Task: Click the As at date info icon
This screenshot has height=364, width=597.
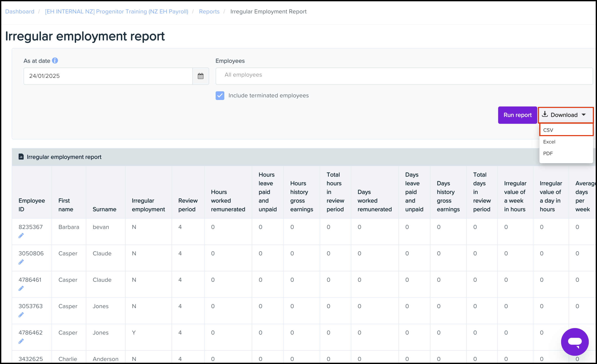Action: tap(55, 61)
